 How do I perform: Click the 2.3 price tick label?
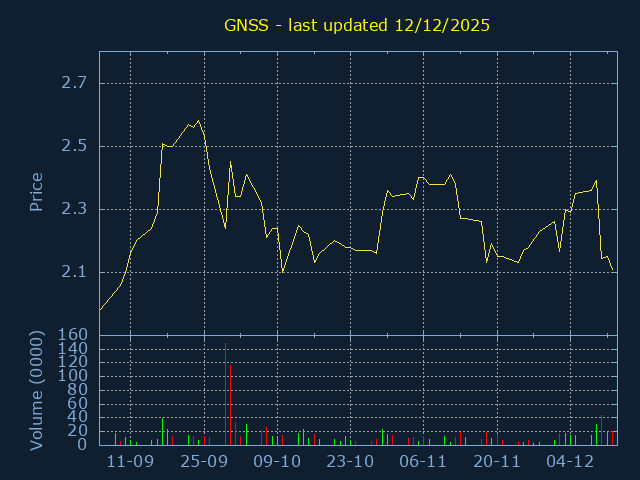(73, 209)
